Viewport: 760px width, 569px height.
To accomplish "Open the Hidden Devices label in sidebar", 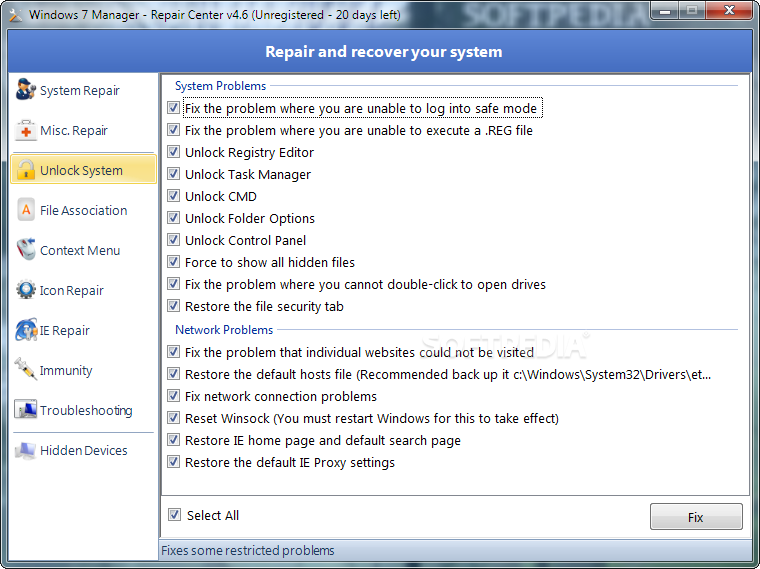I will click(x=84, y=451).
